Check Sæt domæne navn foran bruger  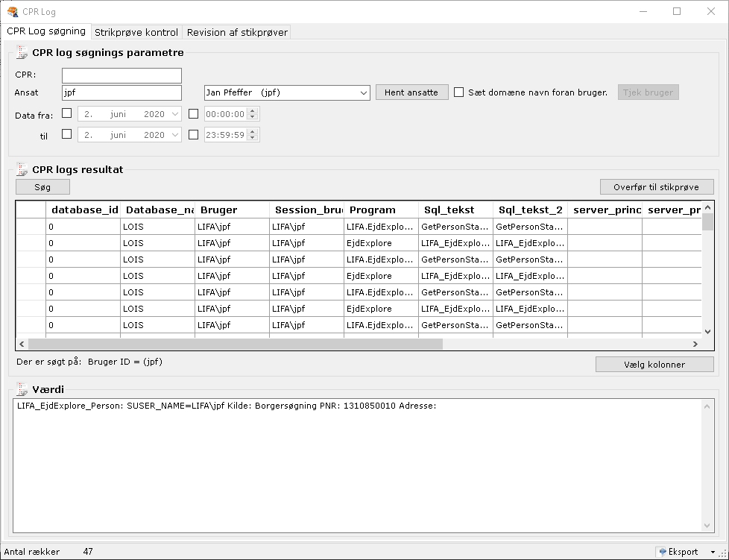click(x=459, y=92)
